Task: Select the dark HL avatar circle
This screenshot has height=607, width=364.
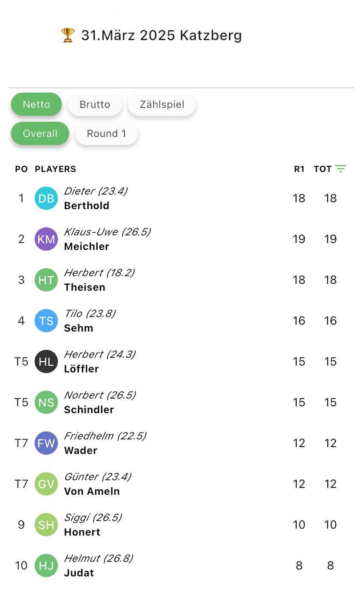Action: pyautogui.click(x=46, y=361)
